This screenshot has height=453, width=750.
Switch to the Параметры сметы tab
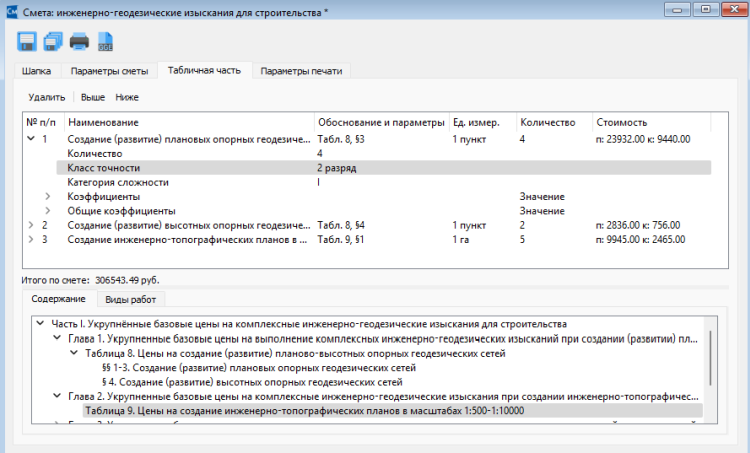click(107, 71)
